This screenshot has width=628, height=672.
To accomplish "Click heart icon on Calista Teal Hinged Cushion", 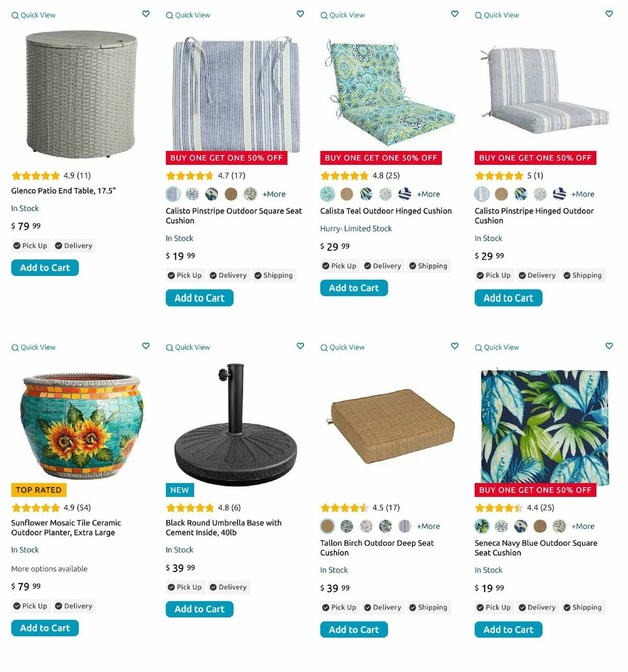I will (455, 14).
